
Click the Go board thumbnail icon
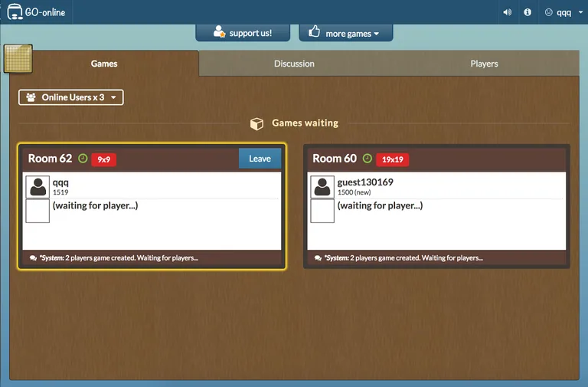[18, 58]
